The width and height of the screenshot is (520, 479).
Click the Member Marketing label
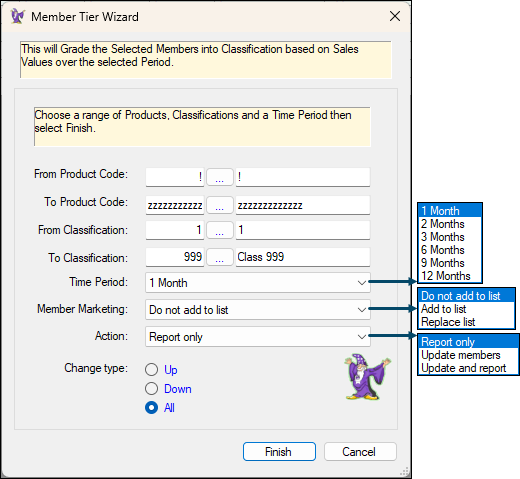click(x=83, y=309)
